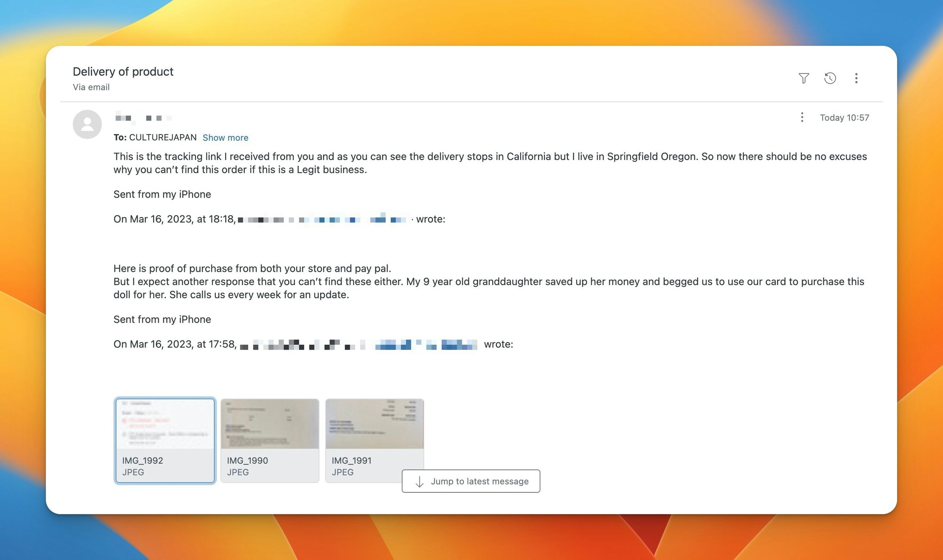Click the filter funnel icon
The width and height of the screenshot is (943, 560).
click(803, 78)
